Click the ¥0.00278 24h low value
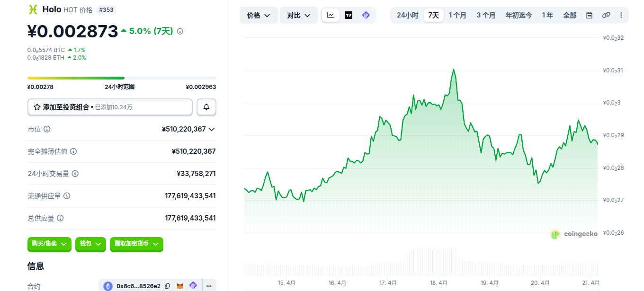 point(40,87)
